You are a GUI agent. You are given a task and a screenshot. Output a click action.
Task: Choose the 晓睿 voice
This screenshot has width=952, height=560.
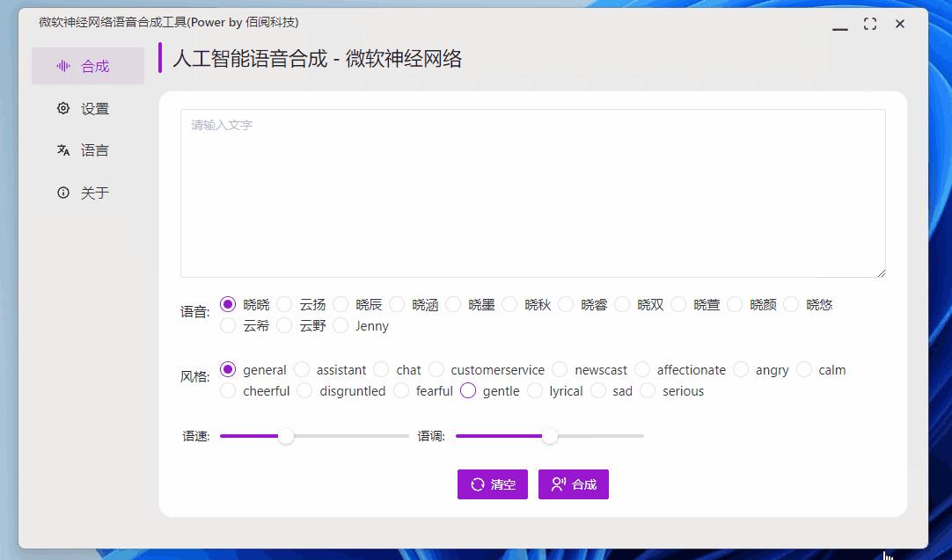point(566,304)
